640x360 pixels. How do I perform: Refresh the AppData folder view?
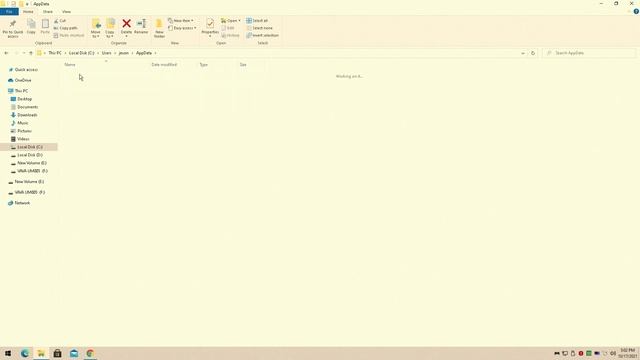(533, 53)
